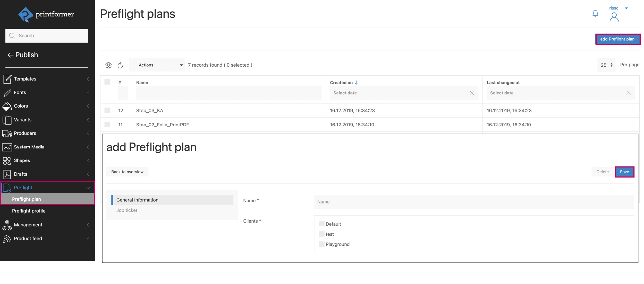
Task: Select the Step_03_KA row checkbox
Action: pos(107,110)
